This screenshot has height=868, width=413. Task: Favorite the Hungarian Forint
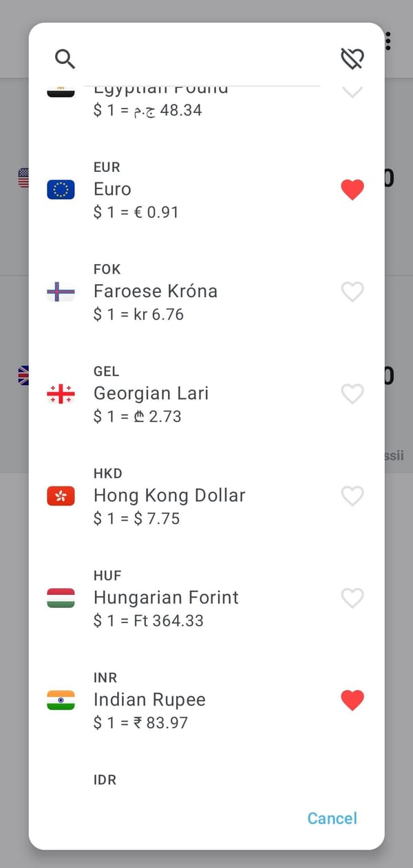point(352,597)
